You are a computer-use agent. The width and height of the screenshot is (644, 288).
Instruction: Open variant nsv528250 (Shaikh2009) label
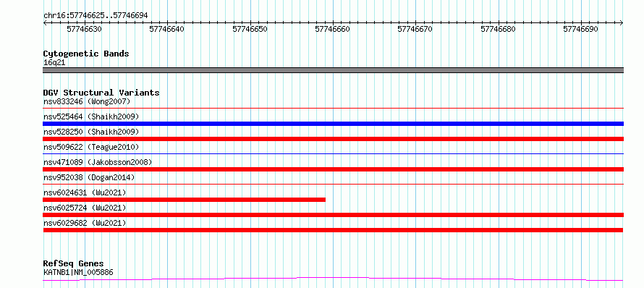(x=91, y=132)
